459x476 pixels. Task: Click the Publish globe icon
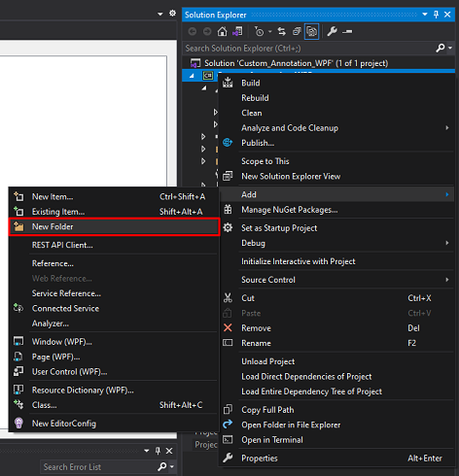[228, 143]
